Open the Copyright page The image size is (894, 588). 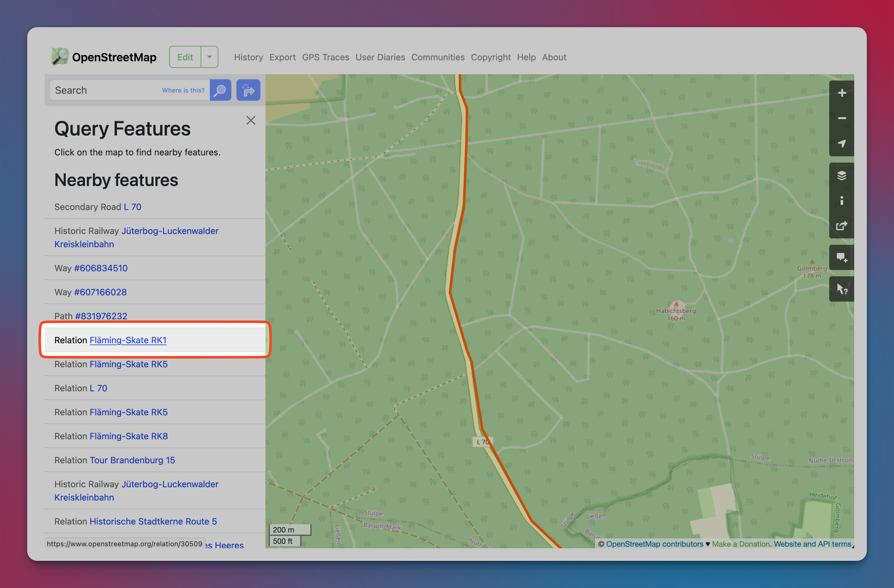point(490,57)
